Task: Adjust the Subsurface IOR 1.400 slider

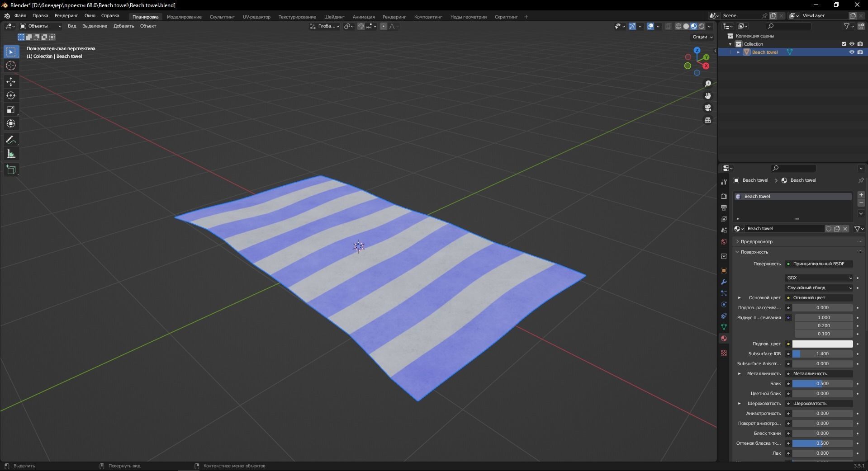Action: [823, 354]
